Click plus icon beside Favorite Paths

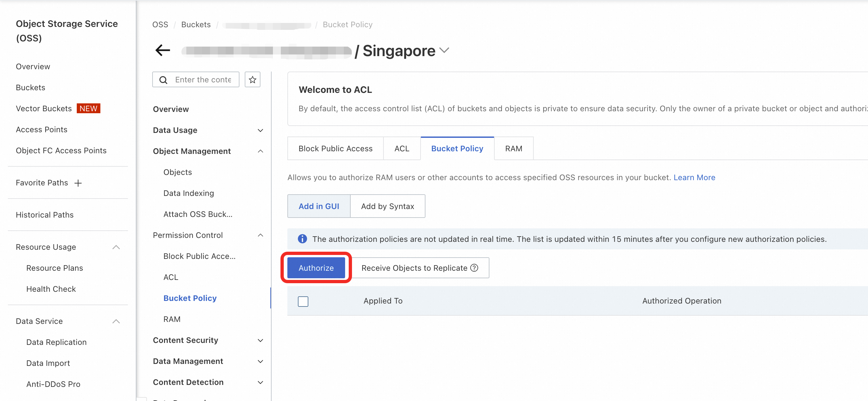pyautogui.click(x=78, y=183)
